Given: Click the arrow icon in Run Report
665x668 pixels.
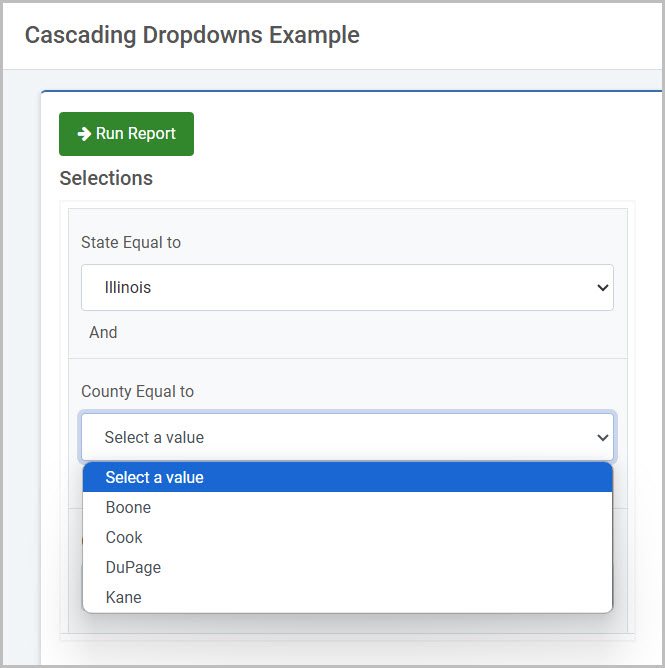Looking at the screenshot, I should 84,134.
